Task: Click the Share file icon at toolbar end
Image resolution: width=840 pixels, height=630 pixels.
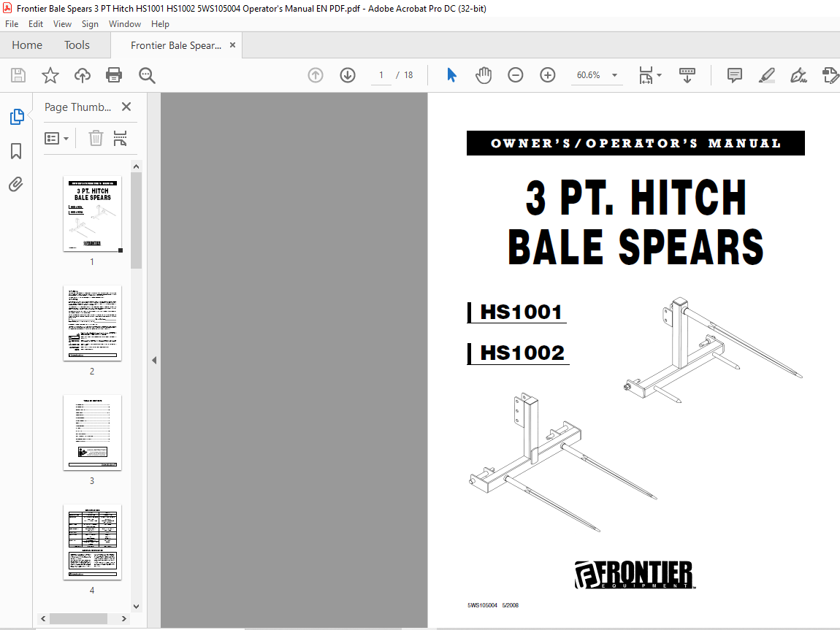Action: tap(830, 75)
